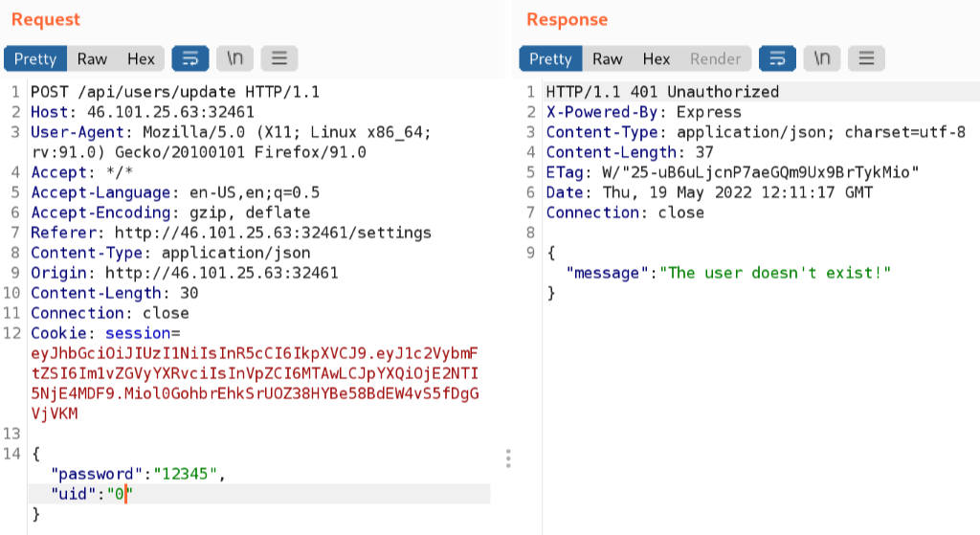The image size is (980, 535).
Task: Click line number 14 in Request gutter
Action: coord(11,453)
